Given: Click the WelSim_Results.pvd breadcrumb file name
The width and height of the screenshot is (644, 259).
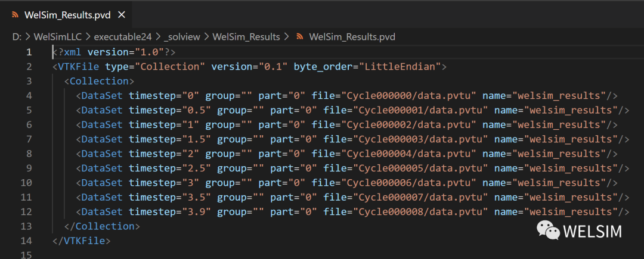Looking at the screenshot, I should [352, 37].
